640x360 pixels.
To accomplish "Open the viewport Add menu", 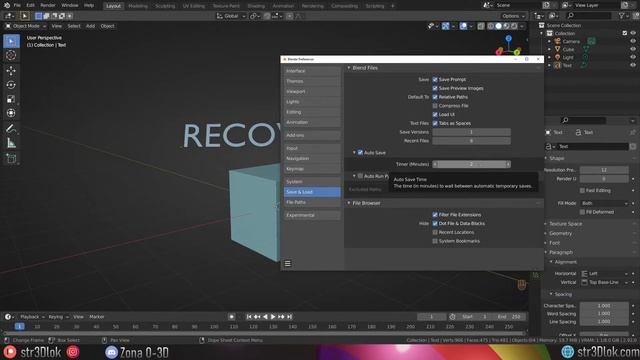I will pyautogui.click(x=90, y=26).
